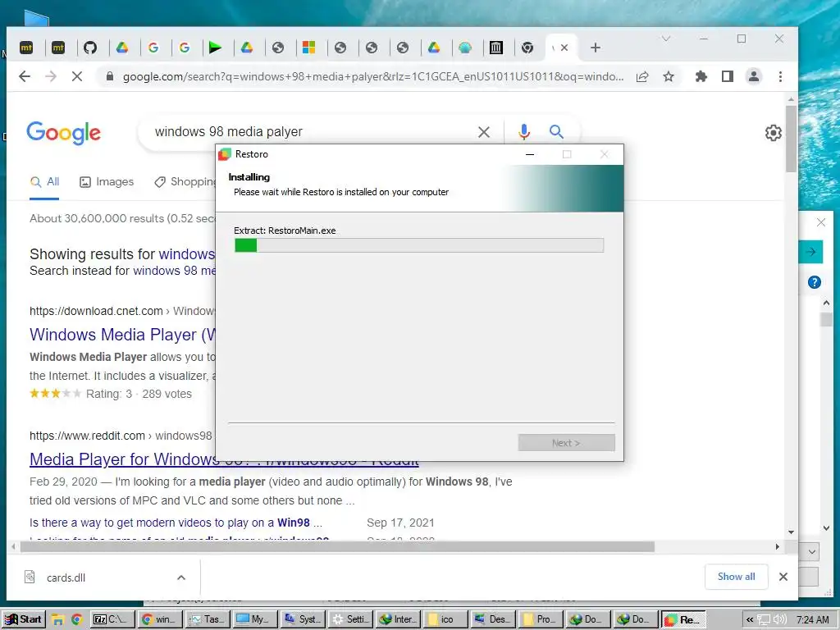The width and height of the screenshot is (840, 630).
Task: Go back in Chrome history
Action: pyautogui.click(x=25, y=76)
